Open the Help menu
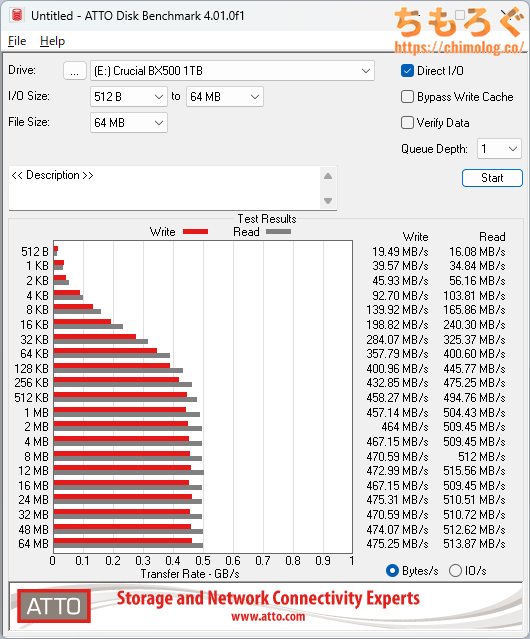This screenshot has width=530, height=639. [x=52, y=41]
